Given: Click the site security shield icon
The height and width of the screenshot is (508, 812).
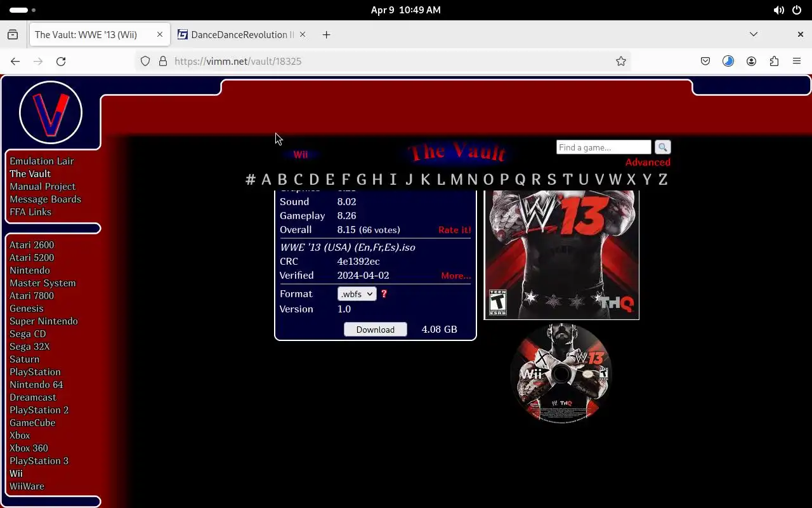Looking at the screenshot, I should point(145,61).
